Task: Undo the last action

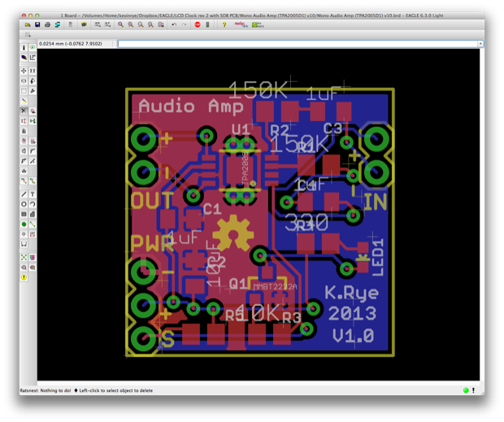Action: click(x=174, y=24)
